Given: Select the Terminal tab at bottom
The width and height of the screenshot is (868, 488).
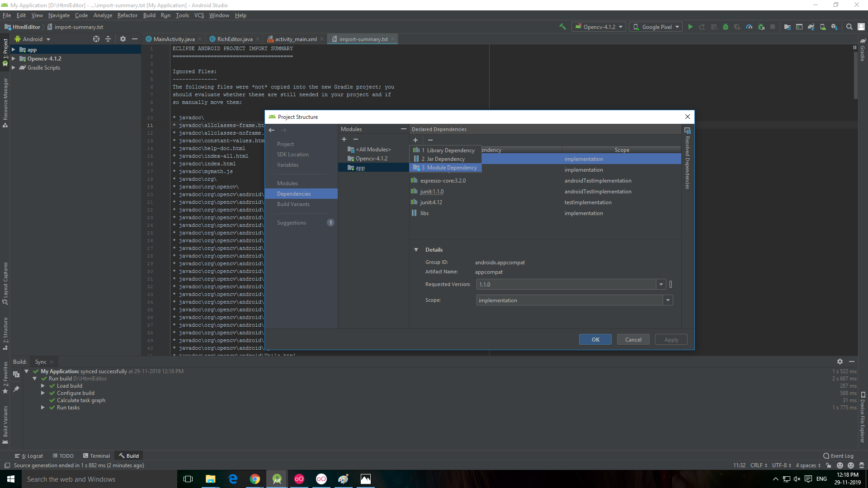Looking at the screenshot, I should pos(97,456).
